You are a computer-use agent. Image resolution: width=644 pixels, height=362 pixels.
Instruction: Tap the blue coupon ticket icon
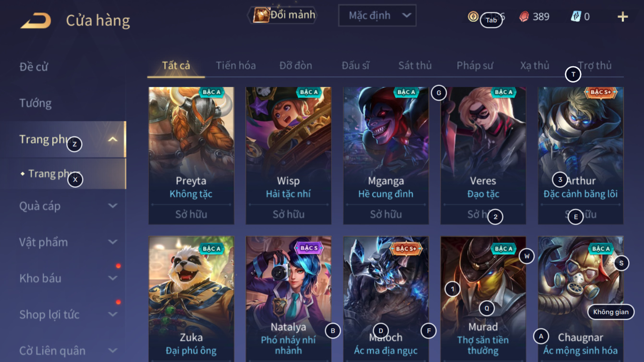[576, 16]
